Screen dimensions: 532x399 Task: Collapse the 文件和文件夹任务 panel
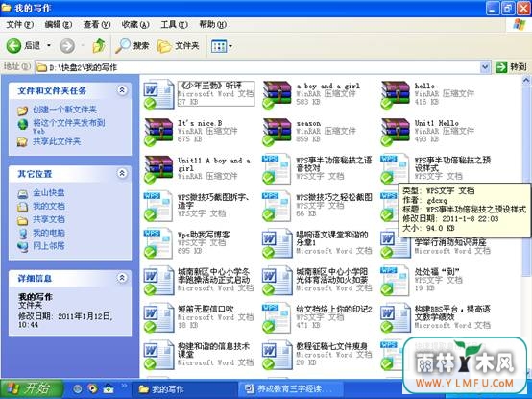[122, 90]
